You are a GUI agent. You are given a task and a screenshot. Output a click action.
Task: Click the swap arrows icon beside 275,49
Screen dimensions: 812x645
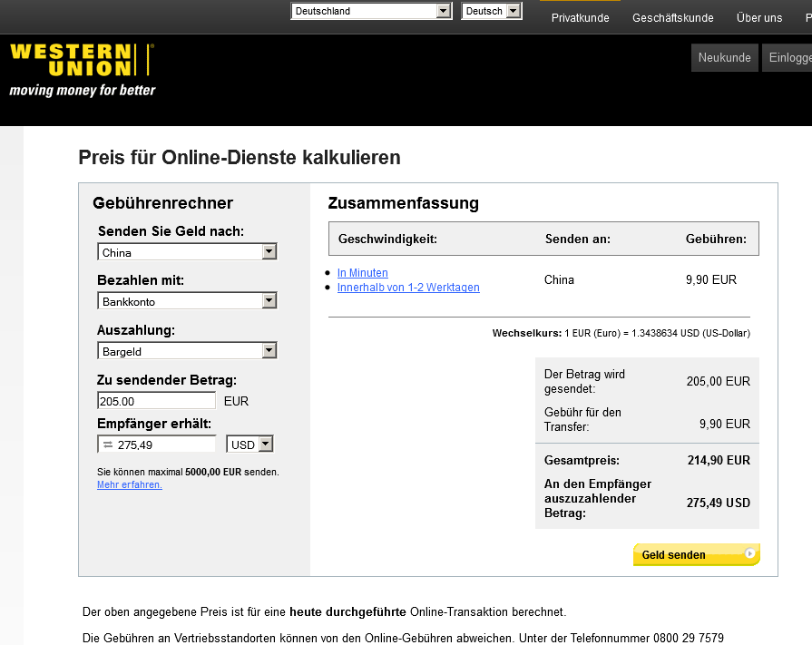[107, 445]
